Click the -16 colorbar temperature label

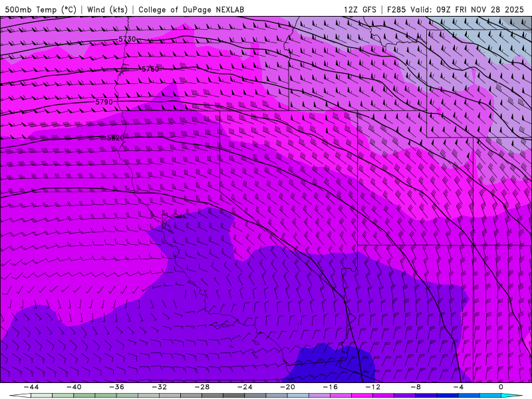(331, 387)
